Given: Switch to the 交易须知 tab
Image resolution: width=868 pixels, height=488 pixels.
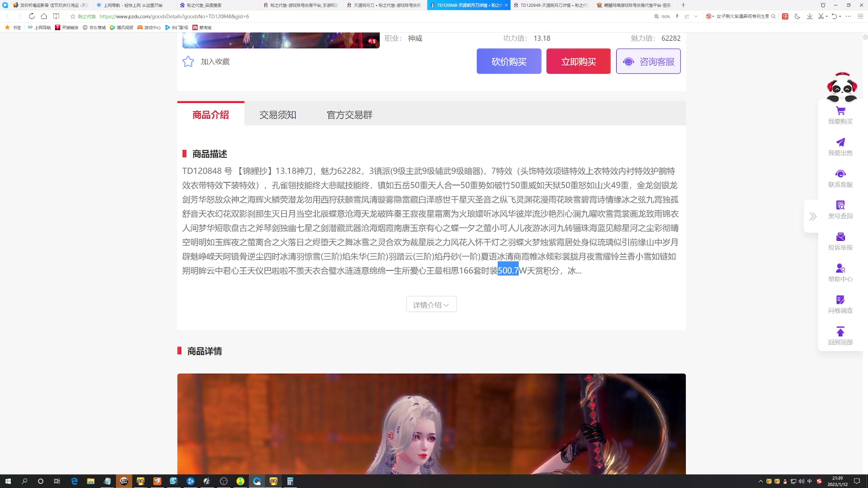Looking at the screenshot, I should pos(277,115).
